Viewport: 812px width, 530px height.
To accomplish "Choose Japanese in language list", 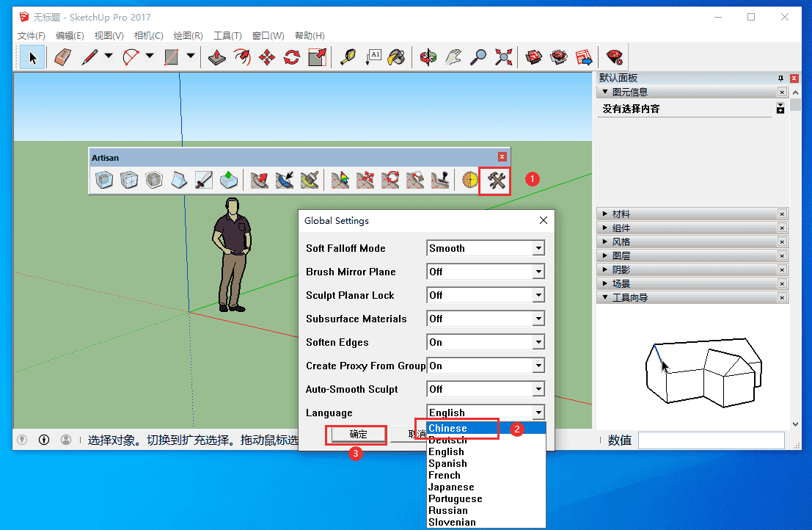I will [x=486, y=487].
